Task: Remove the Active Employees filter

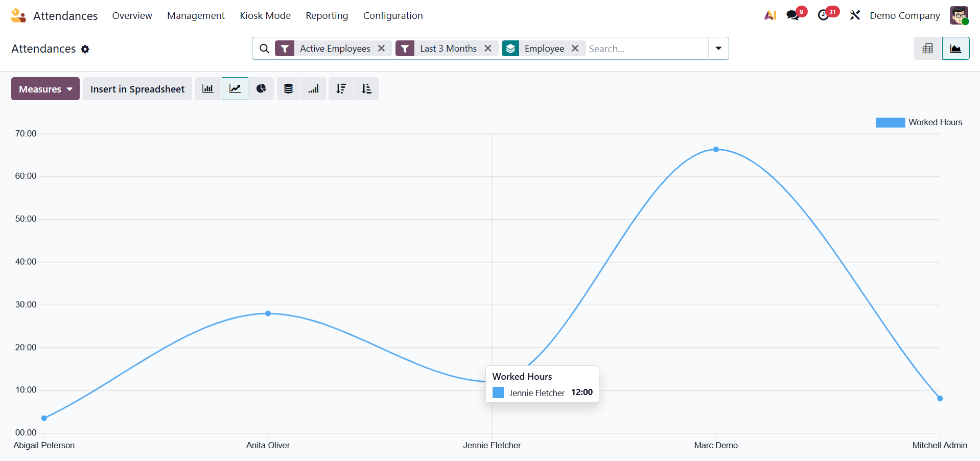Action: (x=381, y=48)
